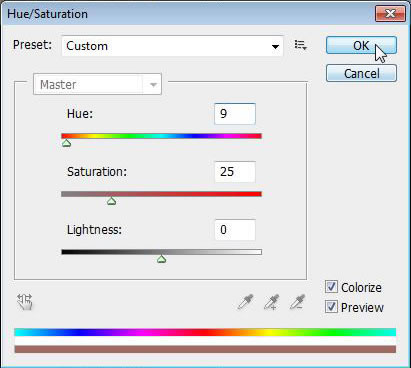Click the Hue rainbow slider track
Screen dimensions: 411x368
(x=161, y=136)
